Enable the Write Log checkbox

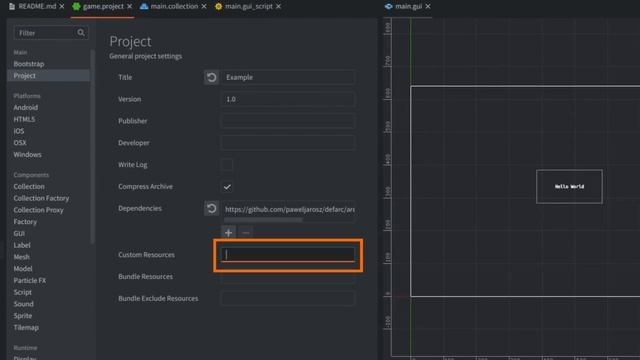click(227, 165)
